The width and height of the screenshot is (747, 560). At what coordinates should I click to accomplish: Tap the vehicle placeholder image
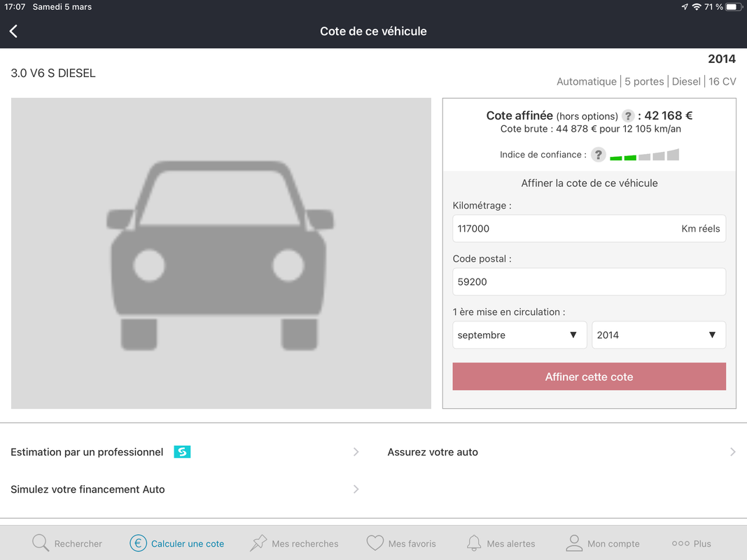tap(221, 253)
